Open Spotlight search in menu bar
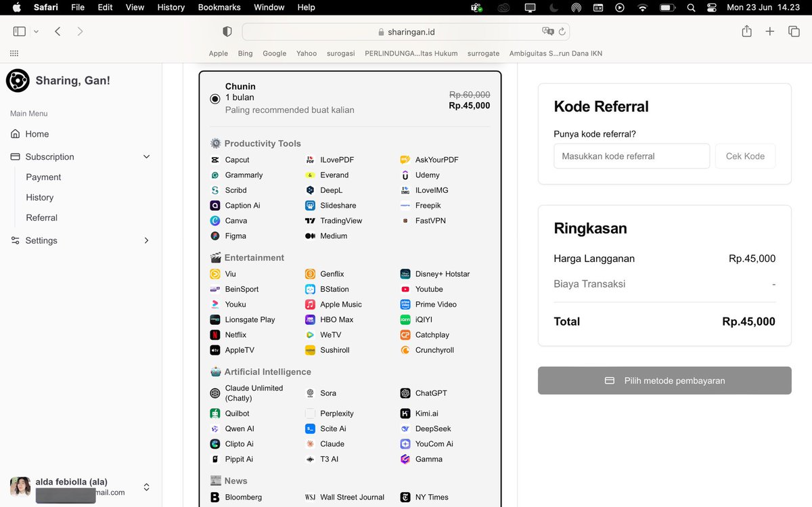 pos(690,7)
